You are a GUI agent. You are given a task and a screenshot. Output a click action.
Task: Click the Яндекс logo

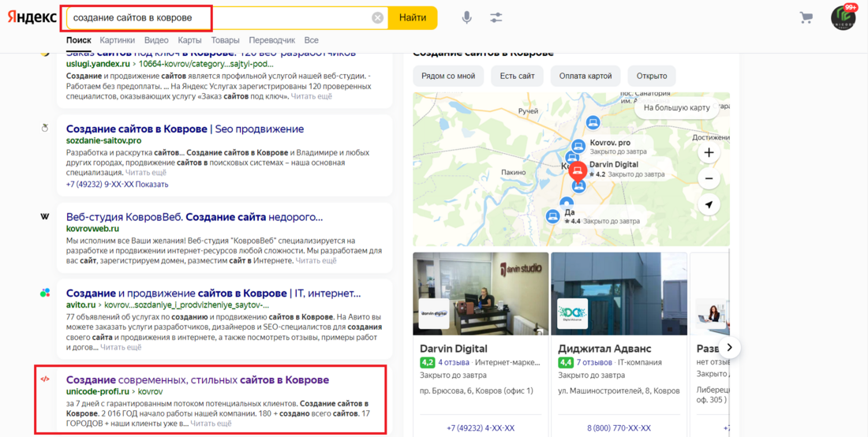point(32,17)
